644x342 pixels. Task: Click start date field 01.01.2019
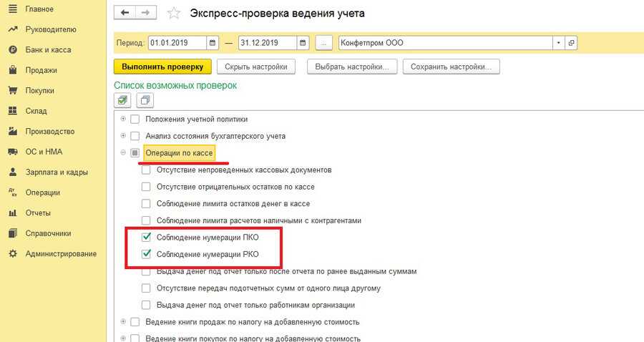[177, 43]
